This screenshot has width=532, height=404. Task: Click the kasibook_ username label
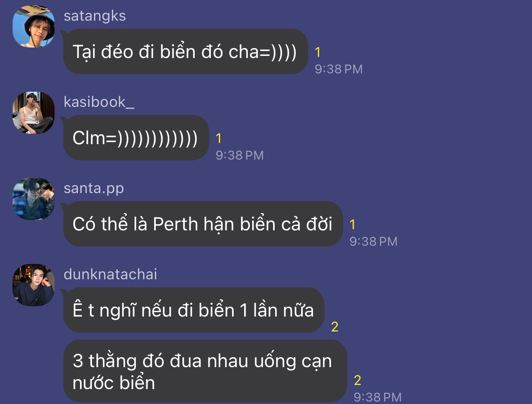click(x=99, y=102)
